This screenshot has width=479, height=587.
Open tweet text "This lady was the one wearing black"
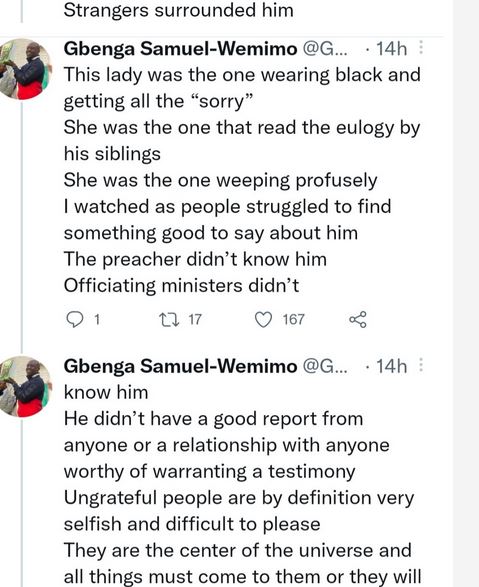(242, 75)
